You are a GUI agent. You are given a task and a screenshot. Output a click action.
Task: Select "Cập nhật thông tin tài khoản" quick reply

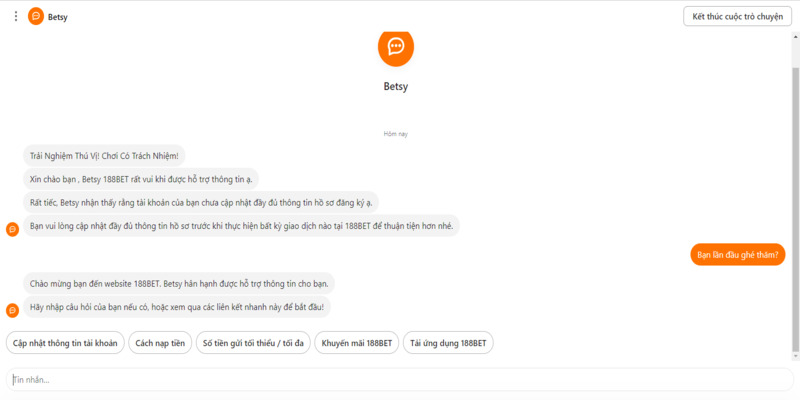65,343
